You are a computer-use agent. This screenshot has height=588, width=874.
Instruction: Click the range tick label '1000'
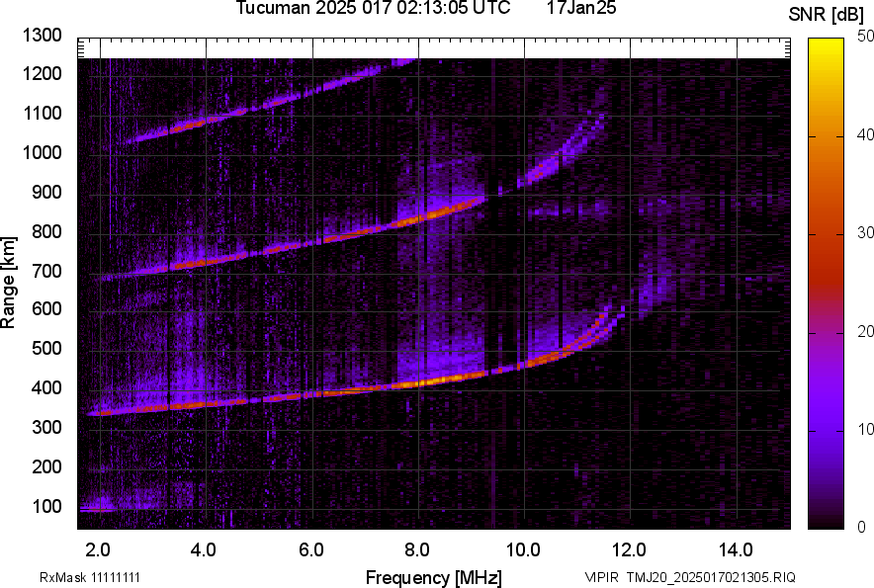(x=43, y=153)
